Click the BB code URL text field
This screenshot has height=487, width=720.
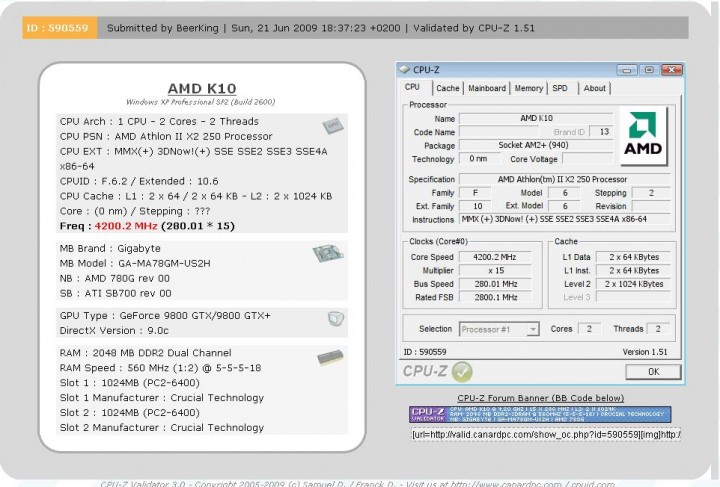tap(546, 434)
